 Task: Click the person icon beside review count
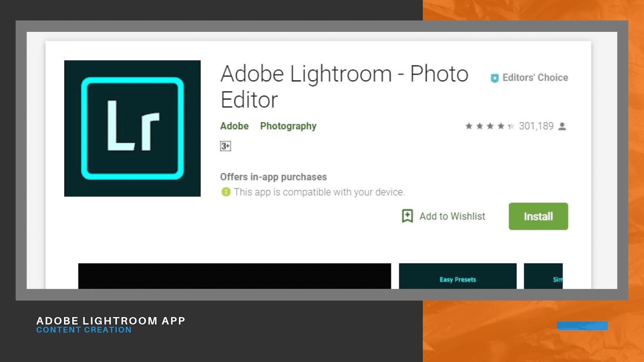click(x=562, y=126)
